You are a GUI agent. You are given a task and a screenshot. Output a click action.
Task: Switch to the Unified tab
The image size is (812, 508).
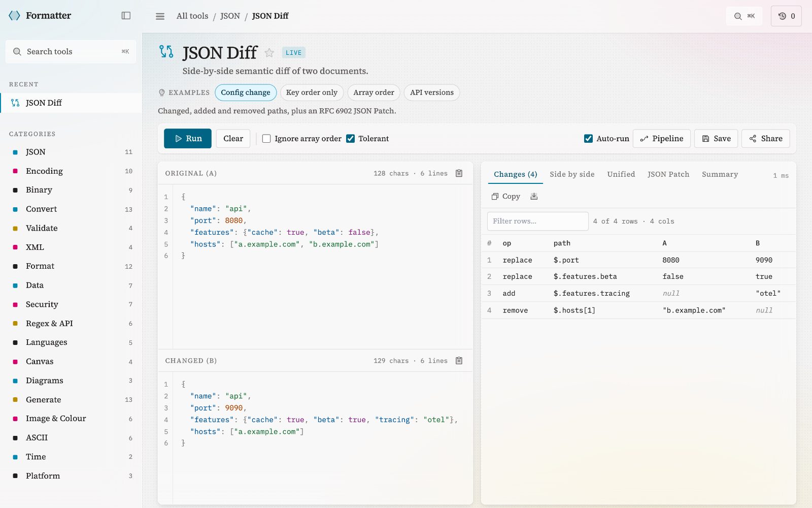click(621, 174)
